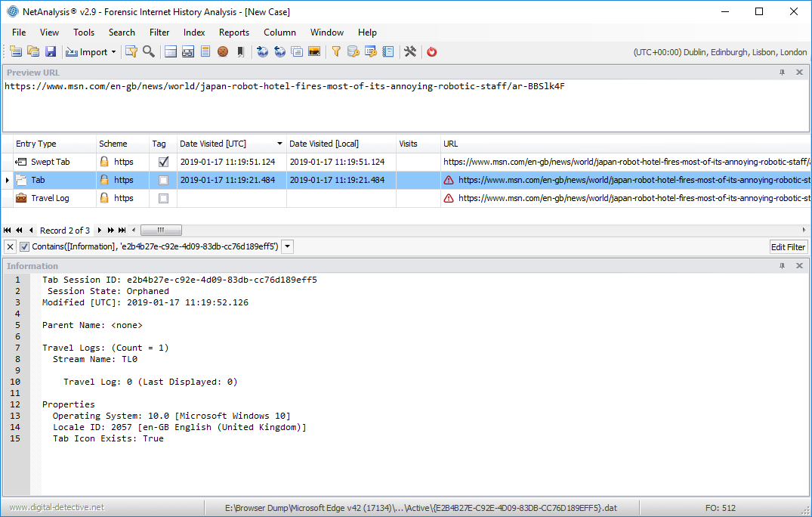
Task: Click the time zone label in toolbar
Action: coord(720,52)
